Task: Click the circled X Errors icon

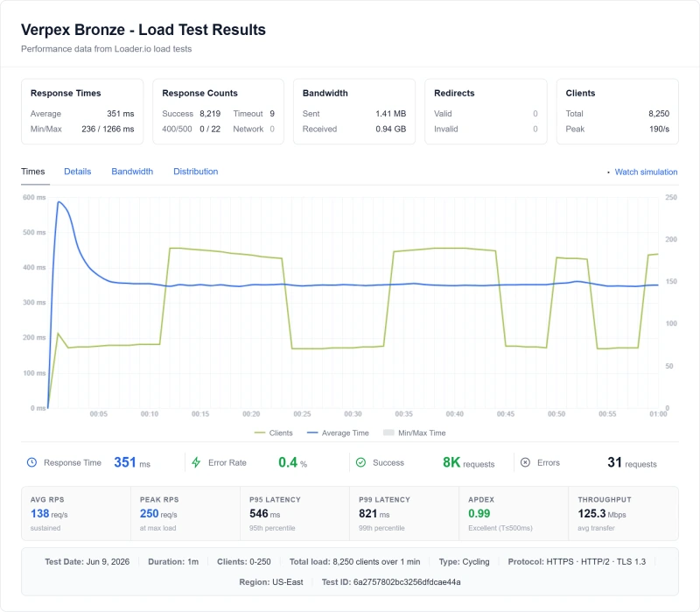Action: (x=526, y=462)
